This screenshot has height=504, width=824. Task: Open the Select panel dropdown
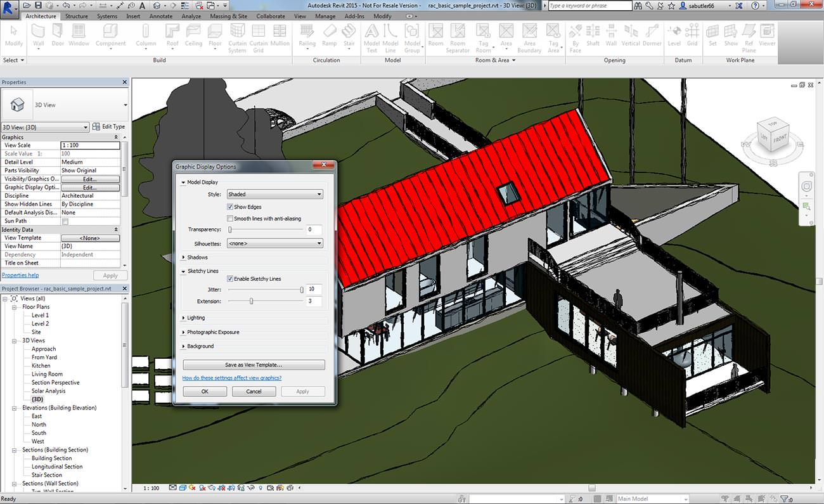[13, 60]
